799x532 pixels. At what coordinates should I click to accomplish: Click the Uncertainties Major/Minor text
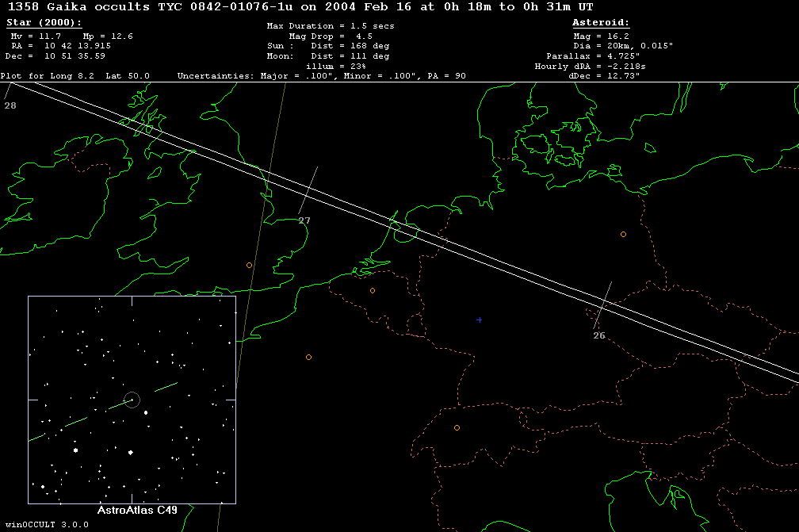(321, 76)
